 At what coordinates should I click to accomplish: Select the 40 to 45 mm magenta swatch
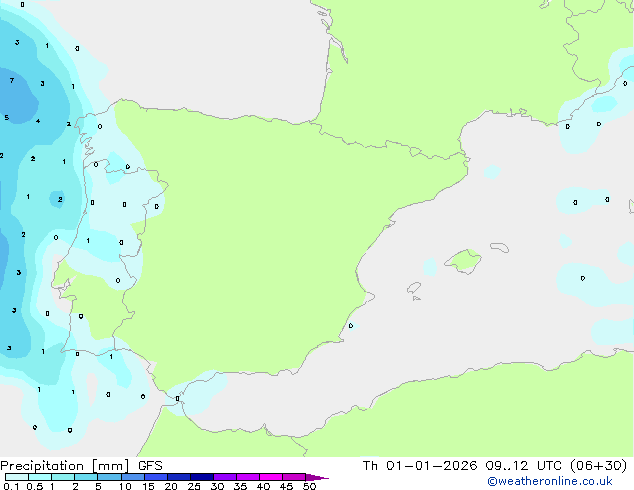coord(271,477)
